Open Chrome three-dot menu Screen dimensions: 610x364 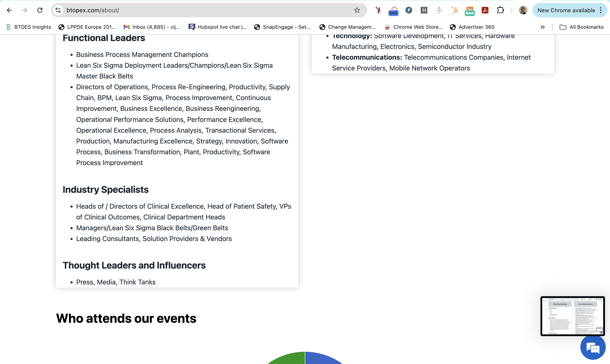[x=601, y=10]
